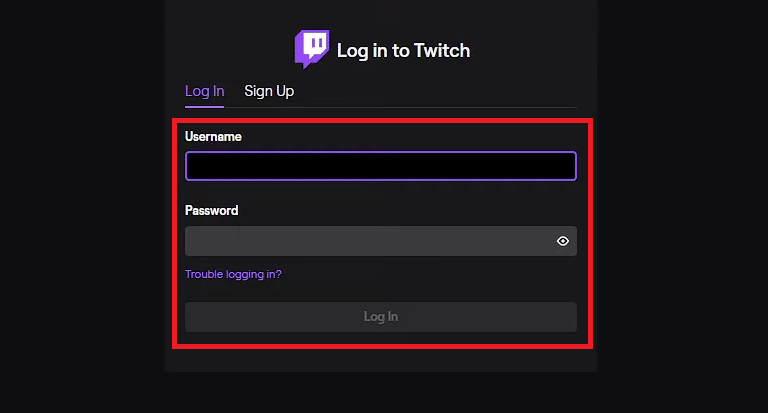Select the Log In tab

point(204,91)
